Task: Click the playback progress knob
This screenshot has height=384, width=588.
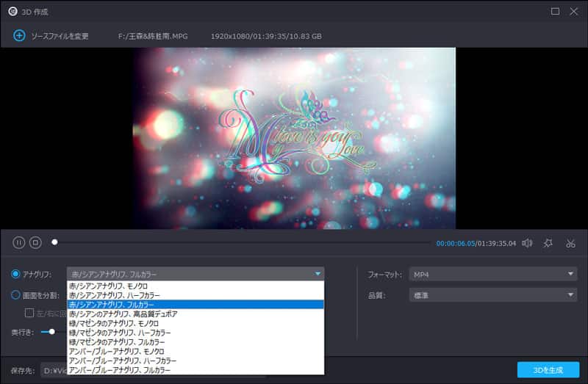Action: point(54,242)
